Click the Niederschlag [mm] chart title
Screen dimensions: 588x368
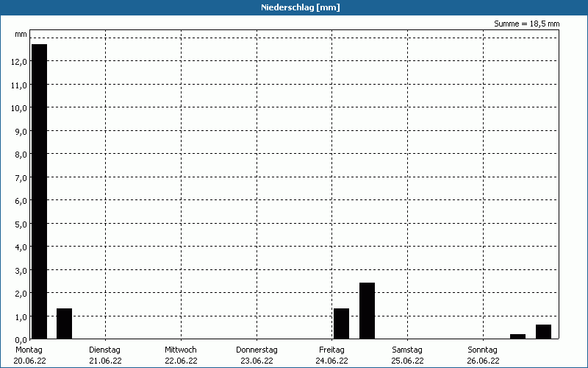pos(301,7)
